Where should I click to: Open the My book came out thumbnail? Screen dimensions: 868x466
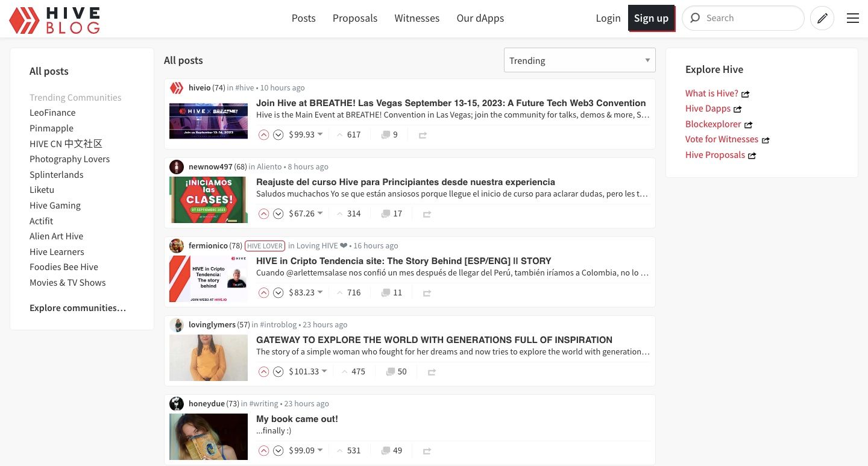coord(209,436)
